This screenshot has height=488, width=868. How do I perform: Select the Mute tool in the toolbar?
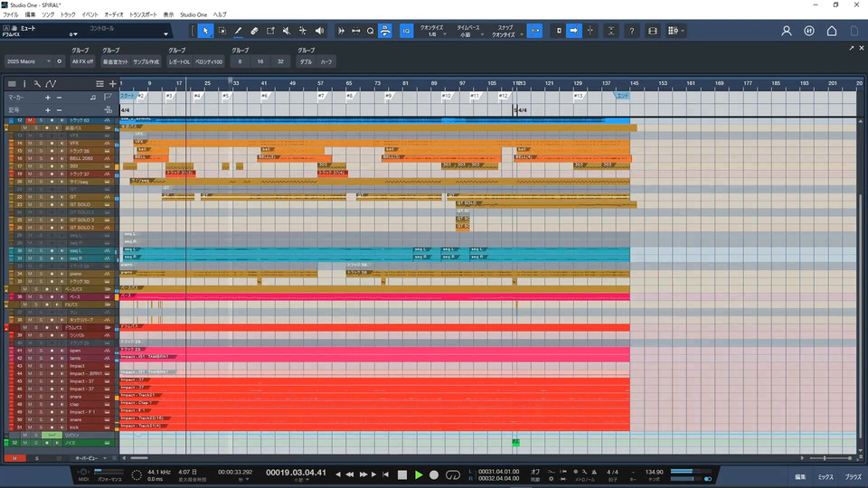pyautogui.click(x=286, y=31)
